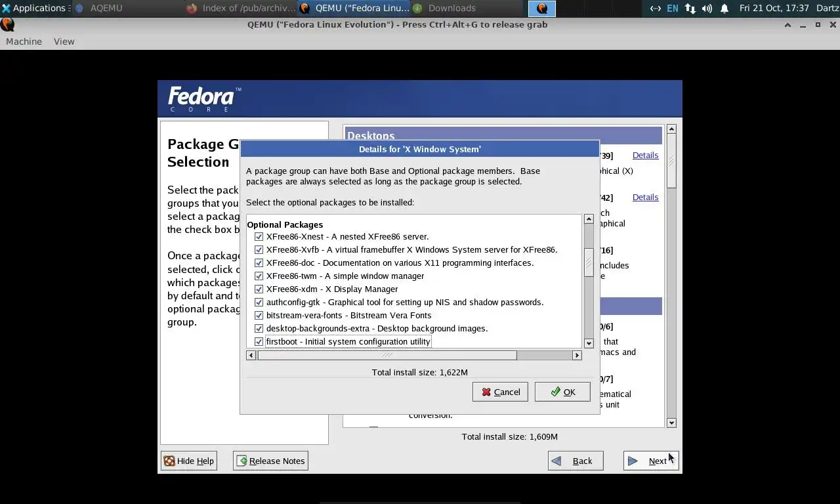Screen dimensions: 840x504
Task: Select the bitstream-vera-fonts package text row
Action: [348, 315]
